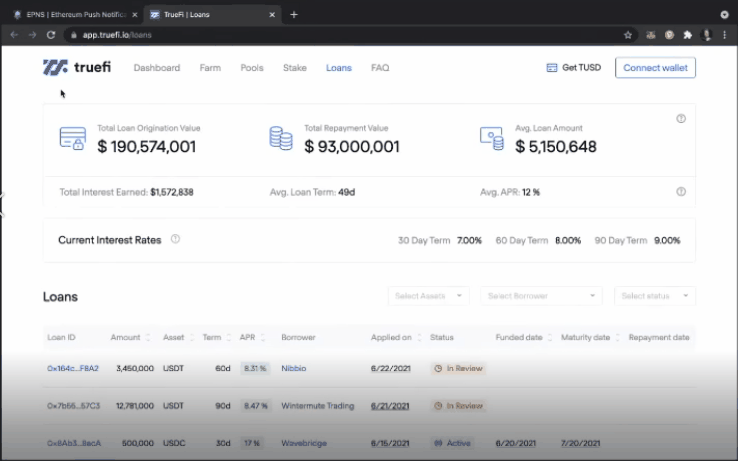Click the Connect wallet button
The width and height of the screenshot is (738, 461).
click(655, 68)
